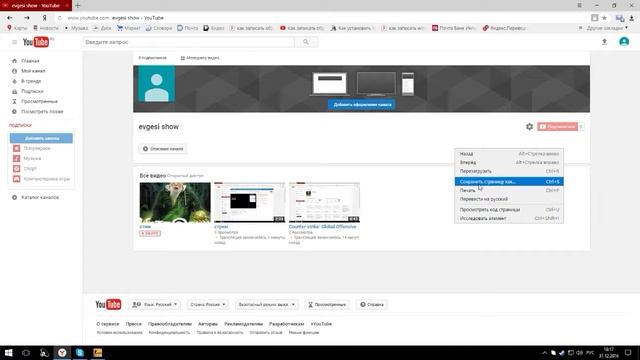Click the browser back arrow
The width and height of the screenshot is (640, 360).
click(x=10, y=18)
